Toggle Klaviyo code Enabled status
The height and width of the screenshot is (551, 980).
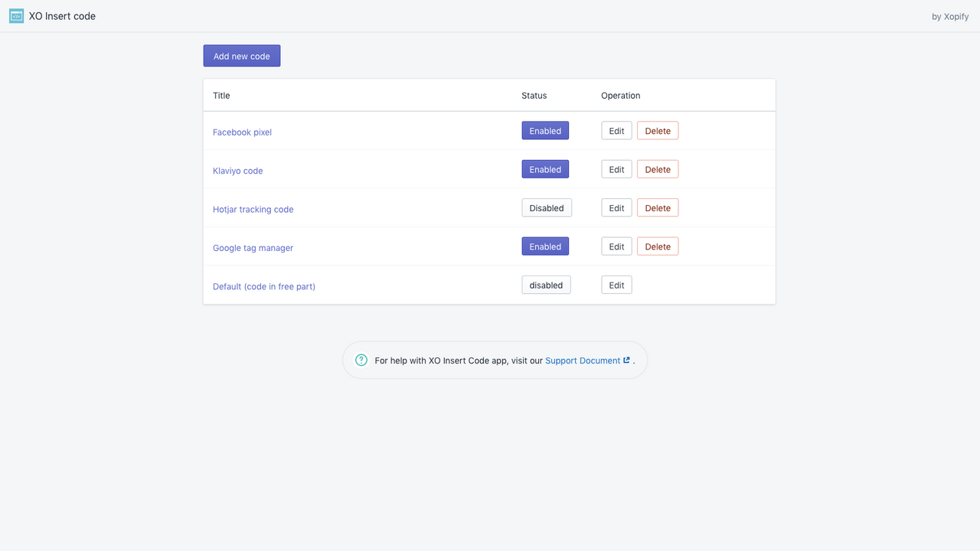coord(545,170)
